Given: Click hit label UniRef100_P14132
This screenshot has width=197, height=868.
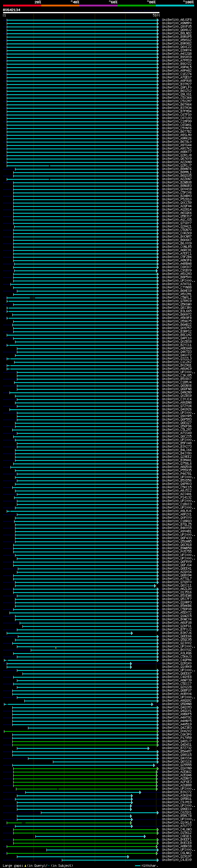Looking at the screenshot, I should [176, 497].
